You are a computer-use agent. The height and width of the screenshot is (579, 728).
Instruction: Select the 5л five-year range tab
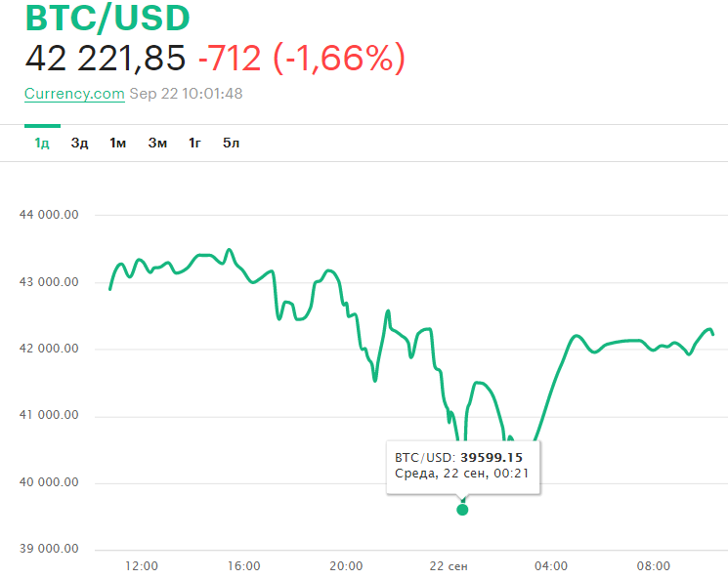[232, 144]
